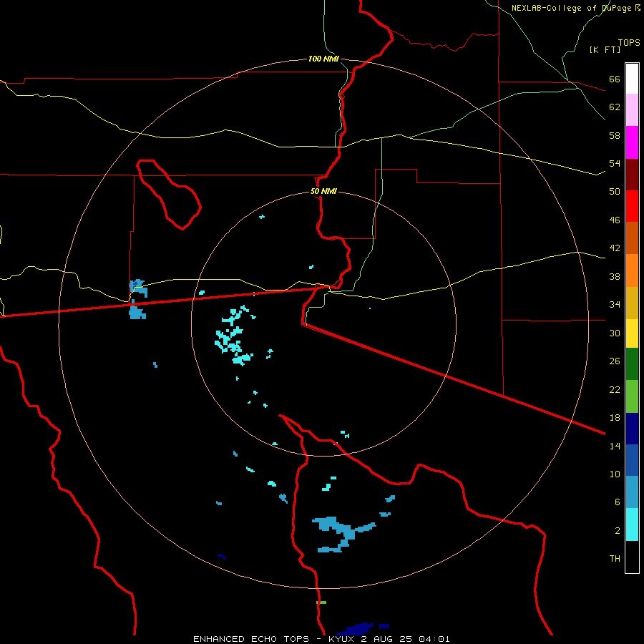Click the small light green echo near bottom
Screen dimensions: 644x644
click(x=321, y=602)
